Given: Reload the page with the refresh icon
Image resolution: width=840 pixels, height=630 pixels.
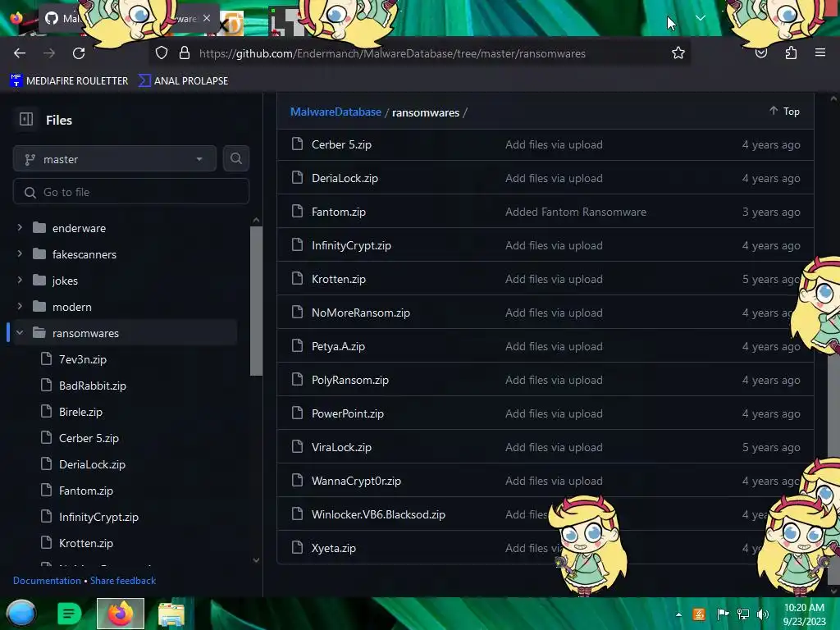Looking at the screenshot, I should 79,53.
